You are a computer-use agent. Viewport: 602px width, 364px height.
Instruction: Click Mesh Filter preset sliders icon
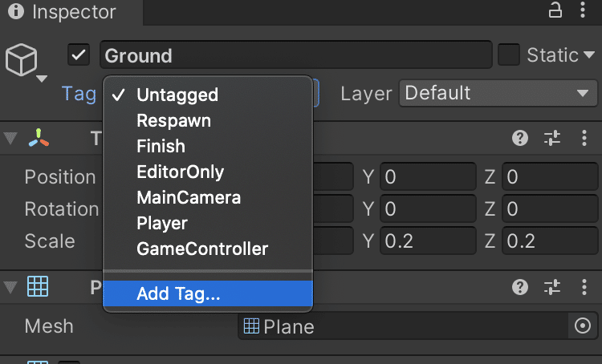[x=552, y=286]
